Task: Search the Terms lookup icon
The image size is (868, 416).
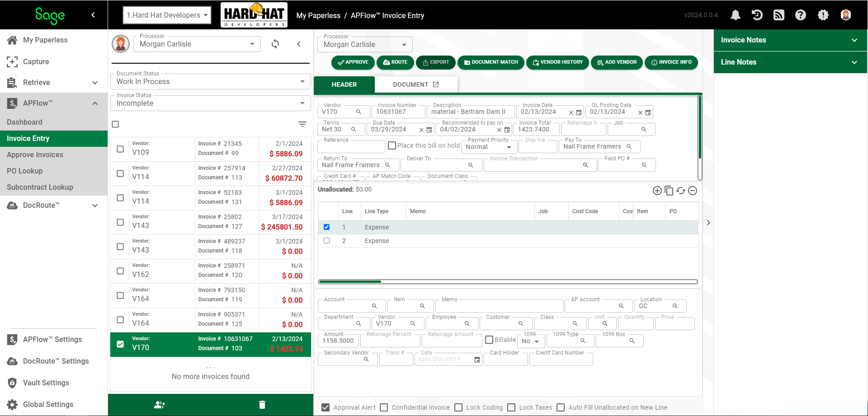Action: tap(354, 129)
